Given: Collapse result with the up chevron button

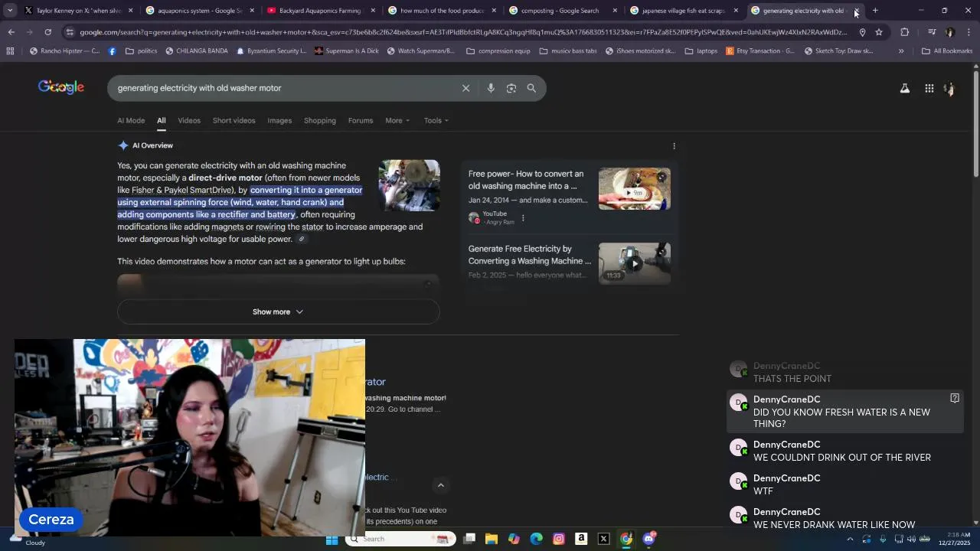Looking at the screenshot, I should click(x=440, y=485).
